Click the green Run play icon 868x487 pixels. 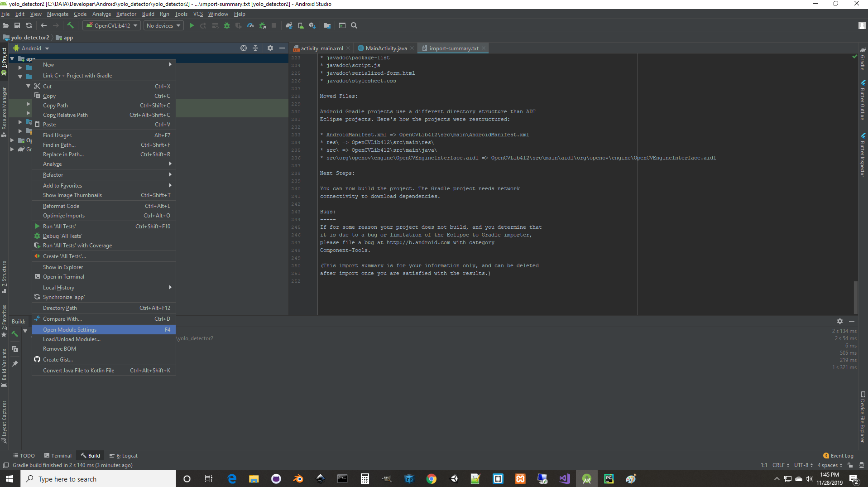pos(192,26)
